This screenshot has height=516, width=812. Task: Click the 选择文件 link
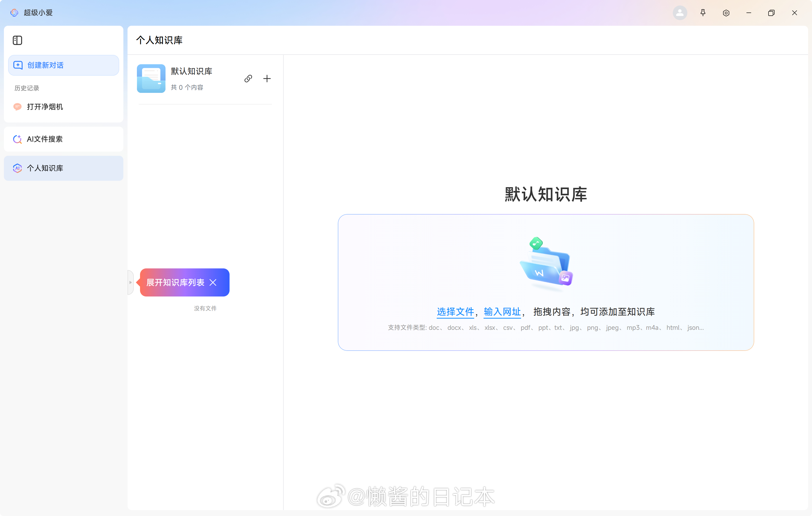click(455, 312)
